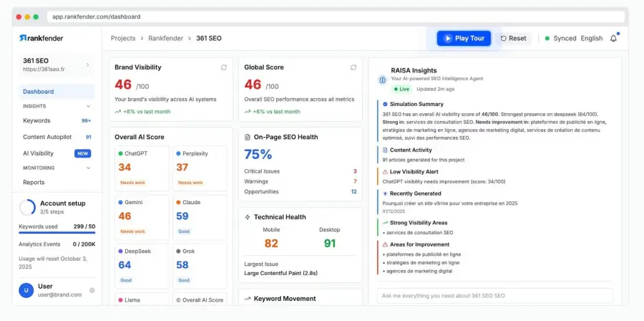Click the Live status badge

[x=401, y=89]
